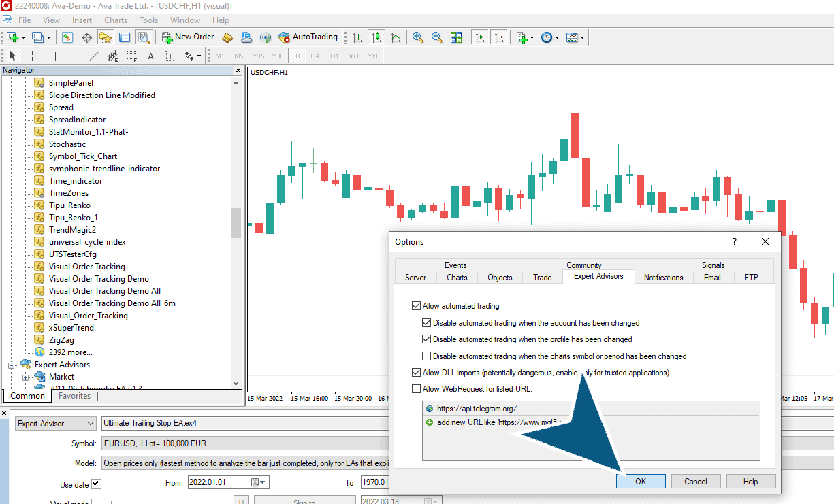The width and height of the screenshot is (834, 504).
Task: Uncheck Allow automated trading checkbox
Action: (416, 306)
